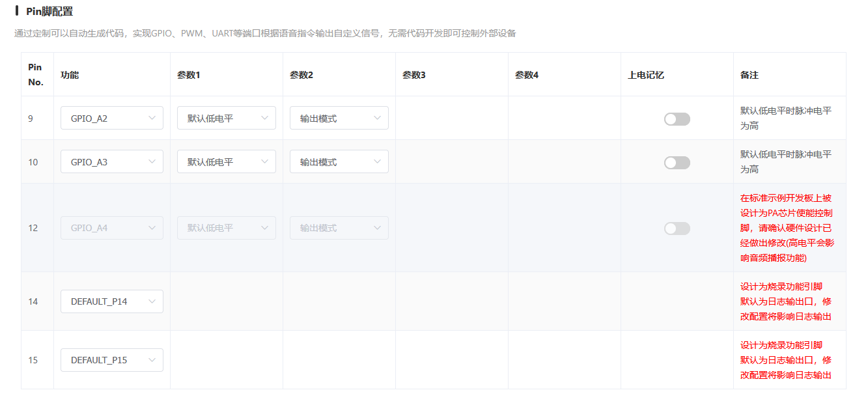The height and width of the screenshot is (403, 868).
Task: Click the Pin脚配置 section title
Action: 49,11
